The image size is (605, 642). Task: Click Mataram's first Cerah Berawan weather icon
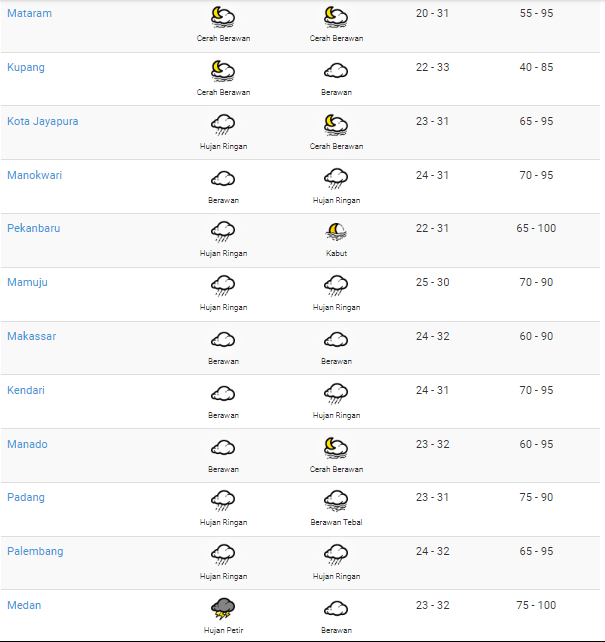coord(223,17)
